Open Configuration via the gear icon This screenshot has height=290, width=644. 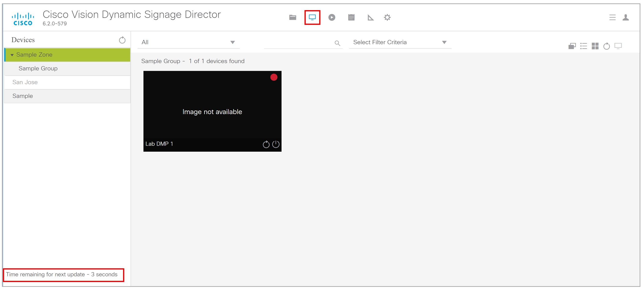click(387, 18)
